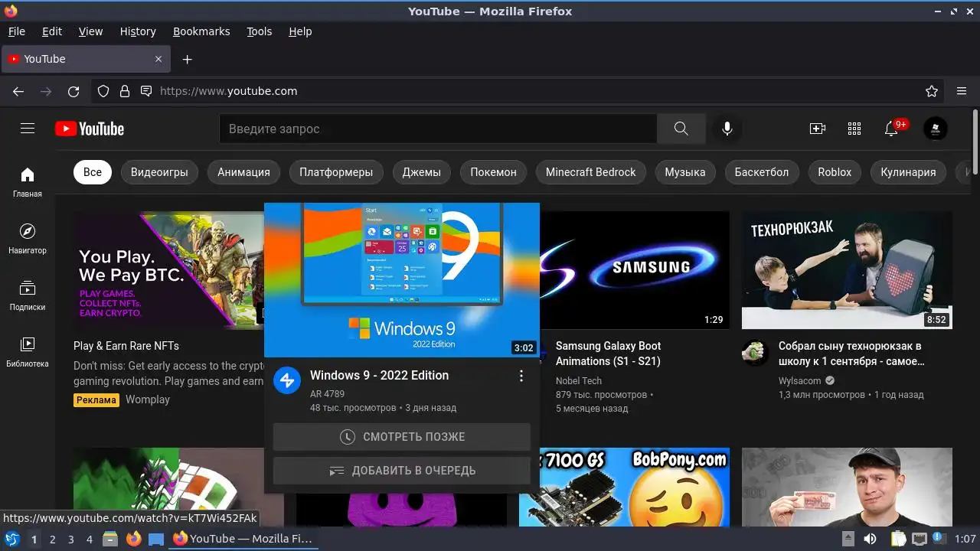Open the notifications bell
Viewport: 980px width, 551px height.
pyautogui.click(x=891, y=129)
